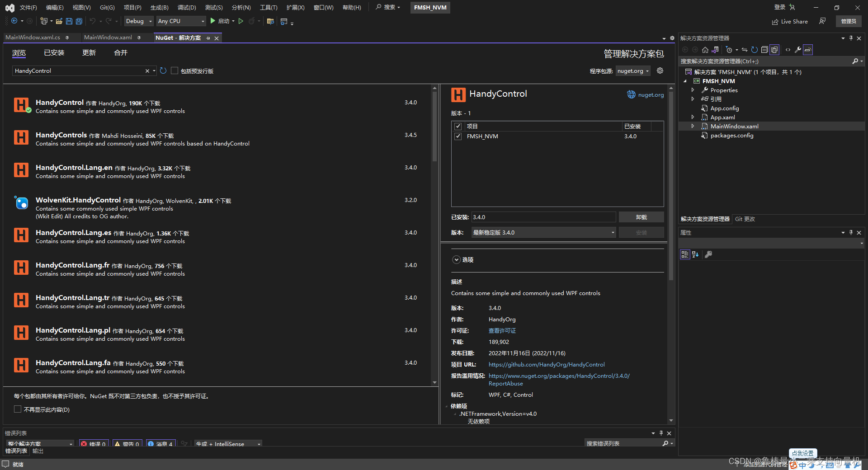Open the package version dropdown showing 3.4.0

tap(544, 232)
